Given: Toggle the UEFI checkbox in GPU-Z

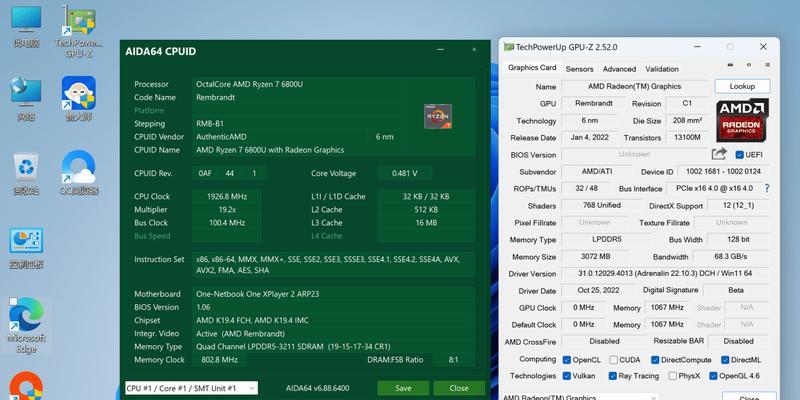Looking at the screenshot, I should point(740,155).
